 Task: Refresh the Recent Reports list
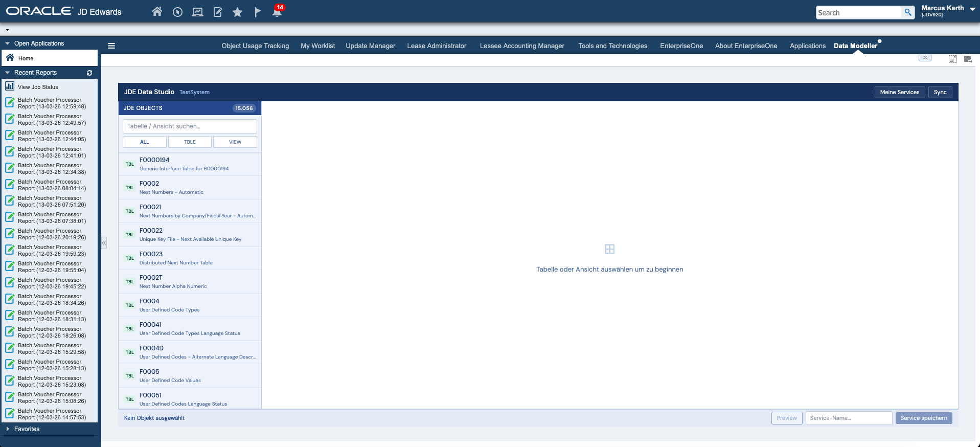pos(89,73)
